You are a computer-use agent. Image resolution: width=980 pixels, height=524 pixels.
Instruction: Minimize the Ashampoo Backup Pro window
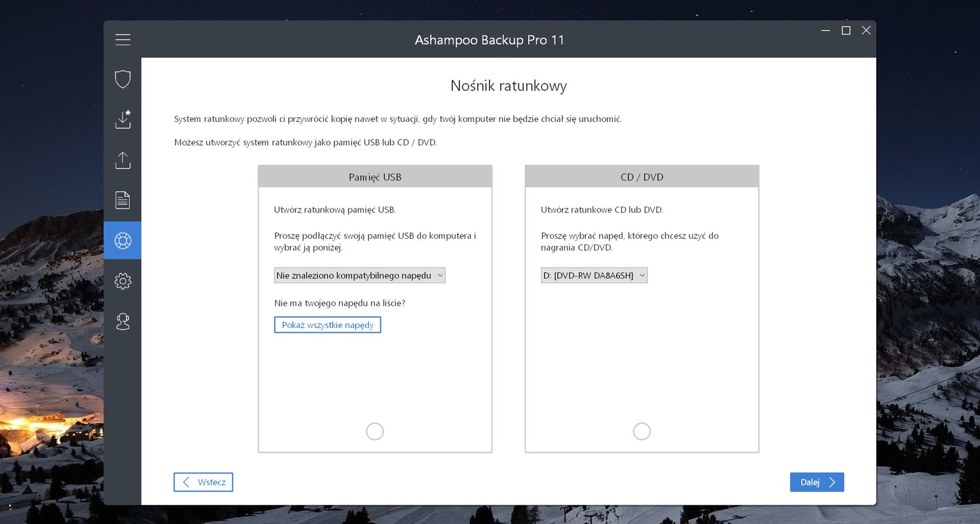[x=826, y=30]
